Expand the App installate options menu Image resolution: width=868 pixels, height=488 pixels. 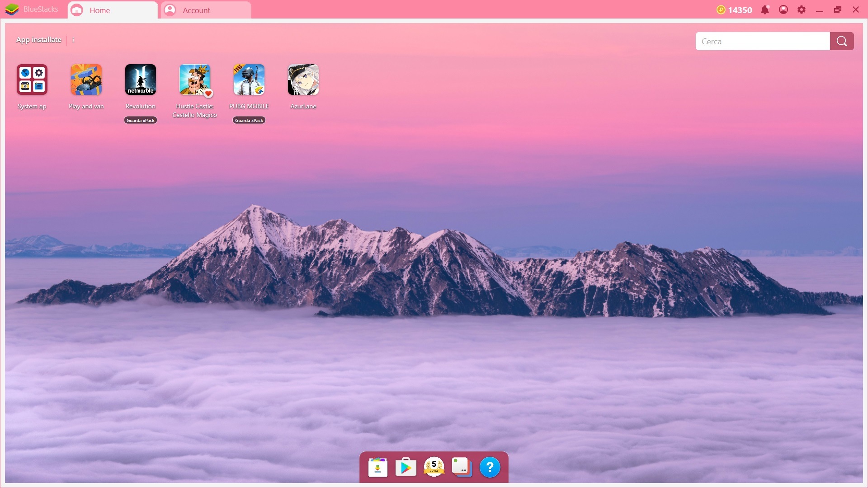(73, 39)
